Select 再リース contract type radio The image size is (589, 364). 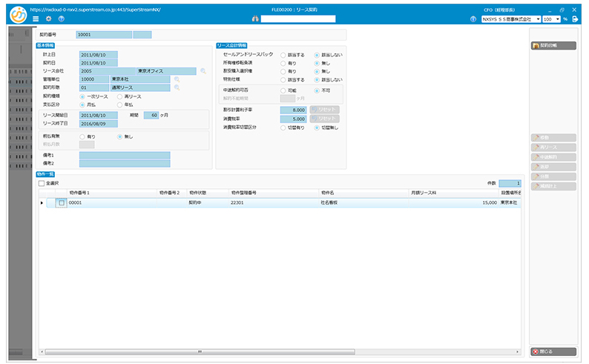pos(119,97)
